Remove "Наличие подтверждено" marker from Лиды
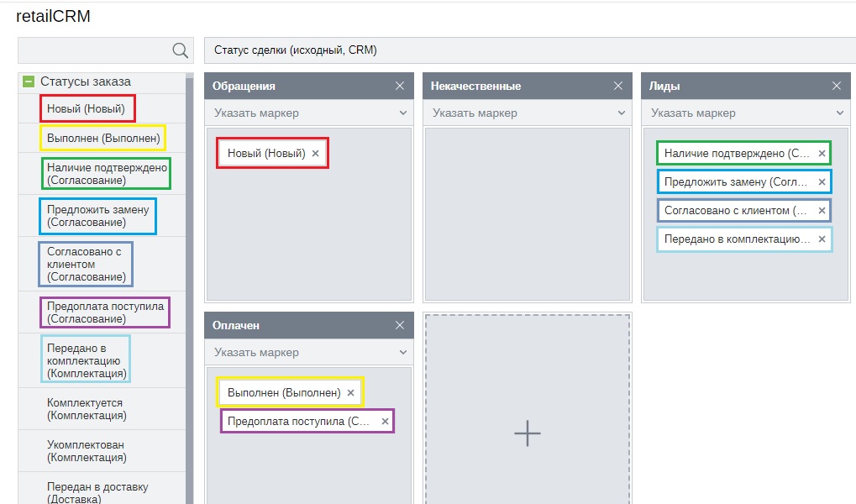This screenshot has width=856, height=504. coord(822,153)
